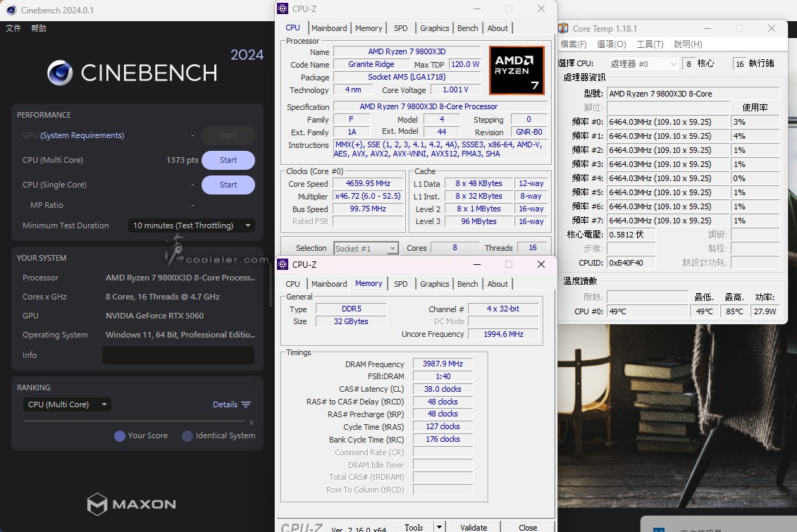
Task: Click the 1373 pts multi core score
Action: (183, 160)
